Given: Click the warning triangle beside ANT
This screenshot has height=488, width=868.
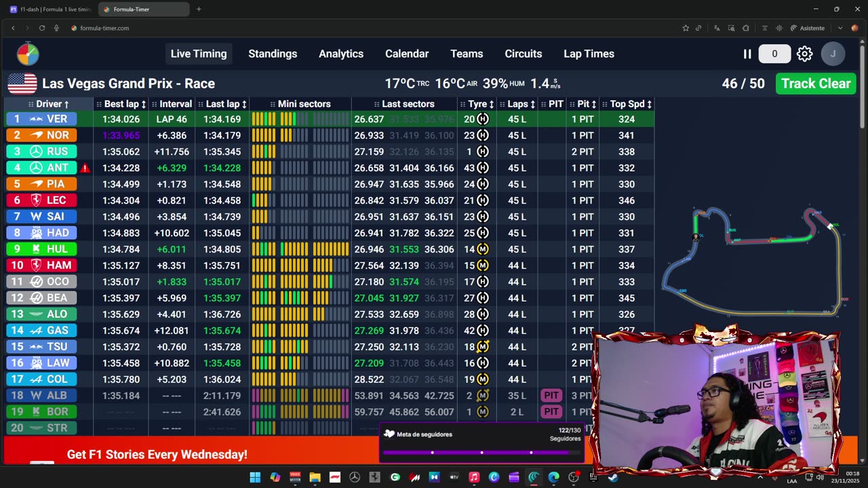Looking at the screenshot, I should pyautogui.click(x=85, y=168).
